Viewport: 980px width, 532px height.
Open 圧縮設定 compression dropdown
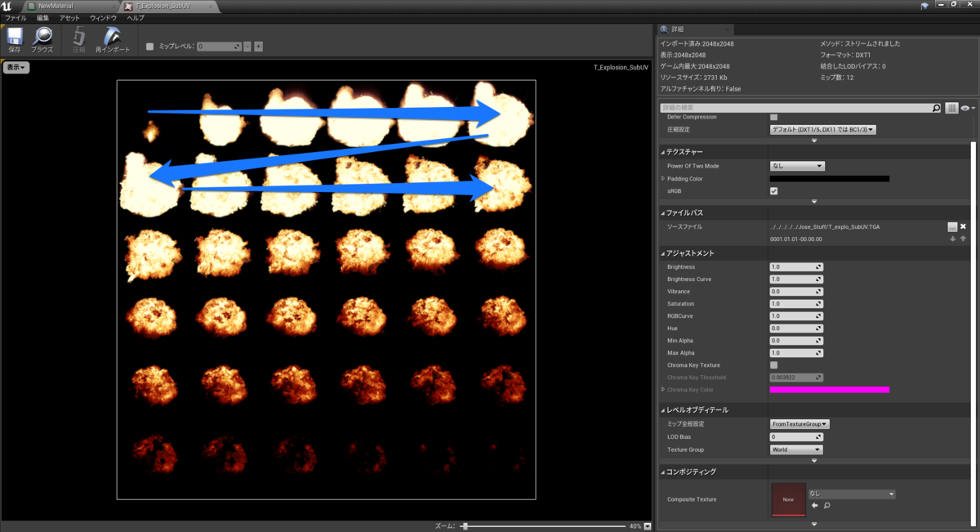tap(823, 129)
